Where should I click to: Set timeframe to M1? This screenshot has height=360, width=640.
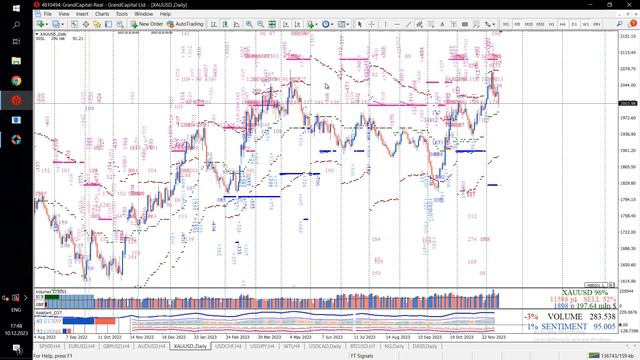(x=506, y=24)
